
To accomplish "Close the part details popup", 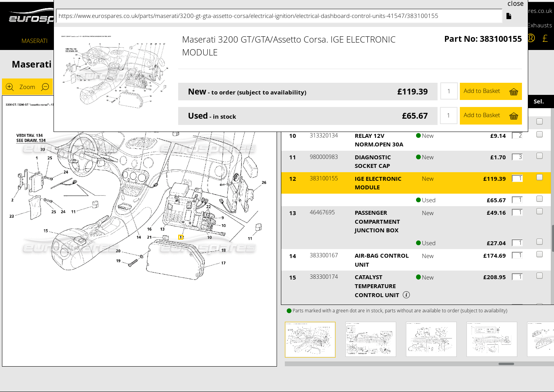I will 515,4.
